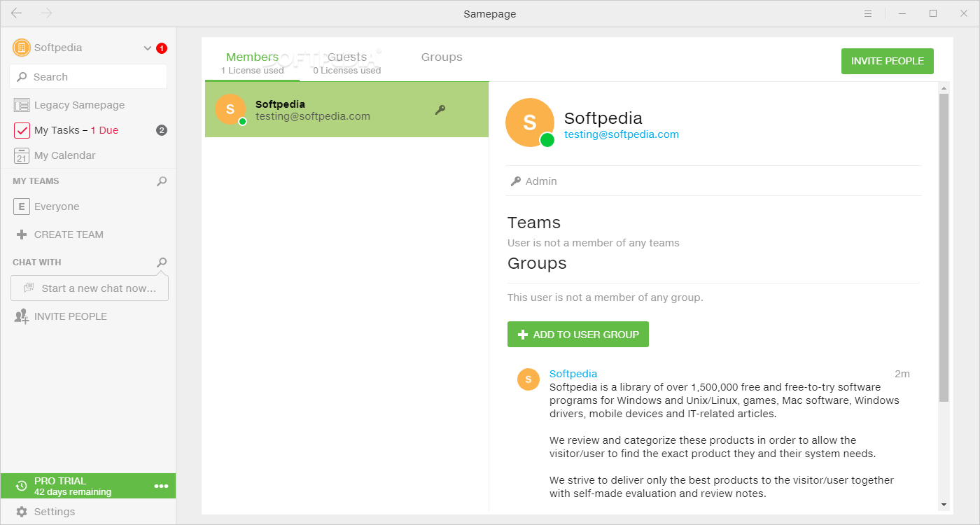Click the Admin role key icon
This screenshot has height=525, width=980.
[x=516, y=181]
